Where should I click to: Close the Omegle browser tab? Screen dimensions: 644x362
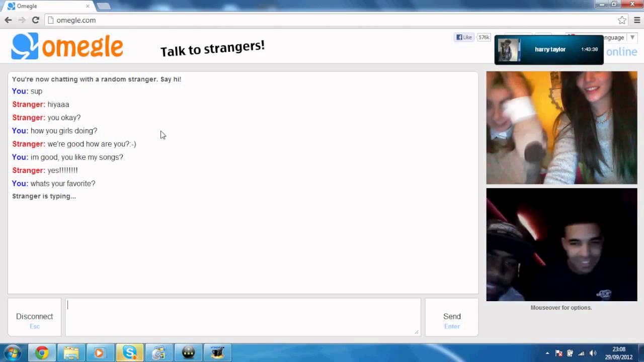point(88,6)
